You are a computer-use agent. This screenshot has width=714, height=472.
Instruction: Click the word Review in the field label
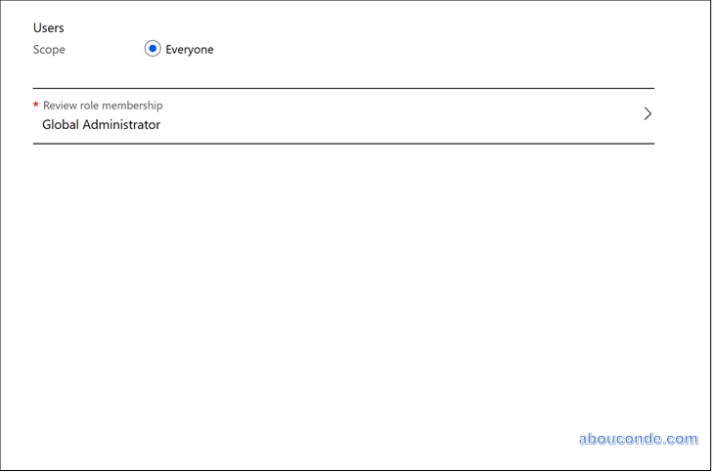coord(57,105)
